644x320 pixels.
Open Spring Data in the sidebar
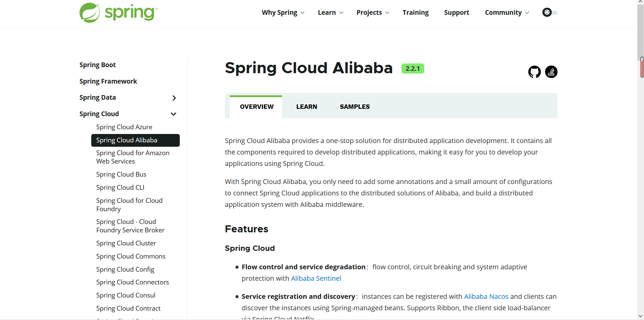[x=98, y=97]
